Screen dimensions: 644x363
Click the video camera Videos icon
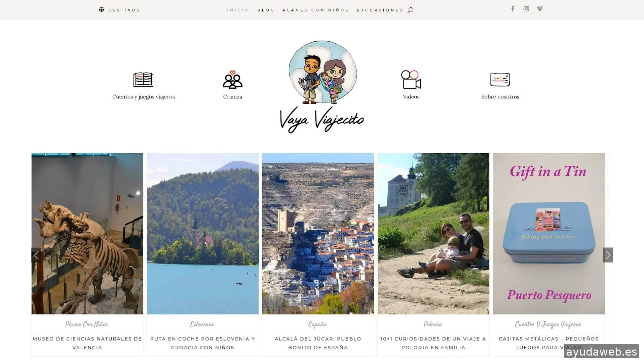[x=411, y=80]
